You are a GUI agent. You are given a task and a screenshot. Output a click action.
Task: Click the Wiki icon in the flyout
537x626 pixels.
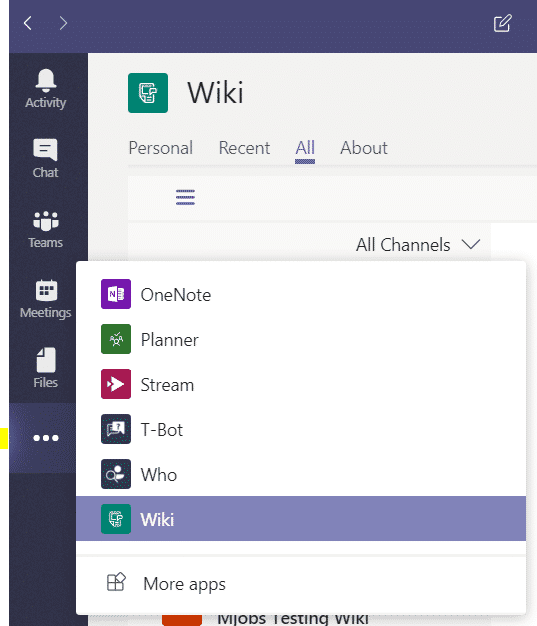point(116,519)
